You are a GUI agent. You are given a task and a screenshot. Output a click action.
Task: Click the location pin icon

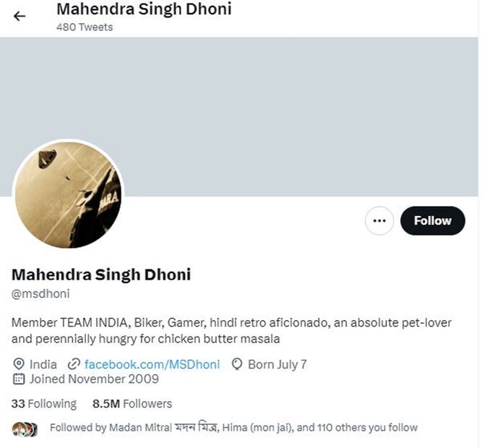tap(19, 364)
